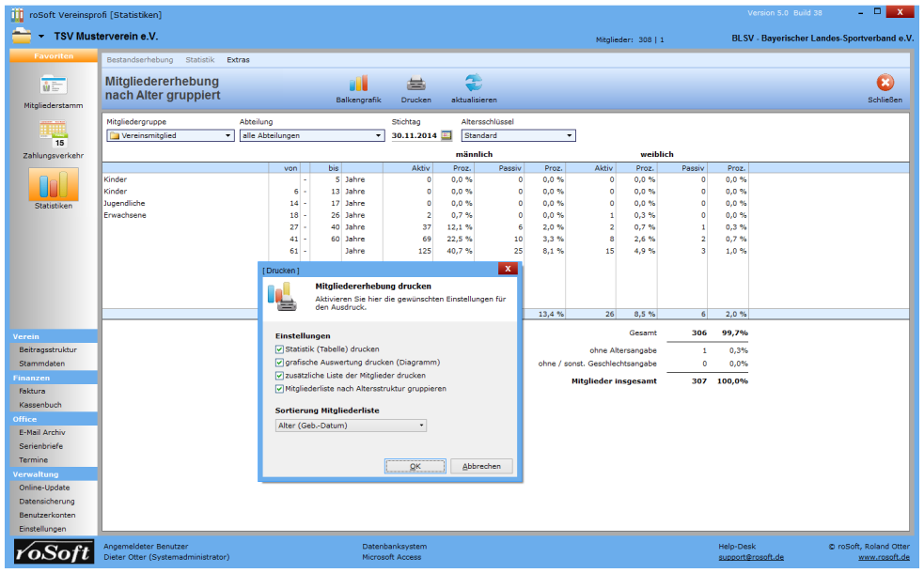This screenshot has width=924, height=573.
Task: Open the Stichtag calendar picker icon
Action: [x=446, y=135]
